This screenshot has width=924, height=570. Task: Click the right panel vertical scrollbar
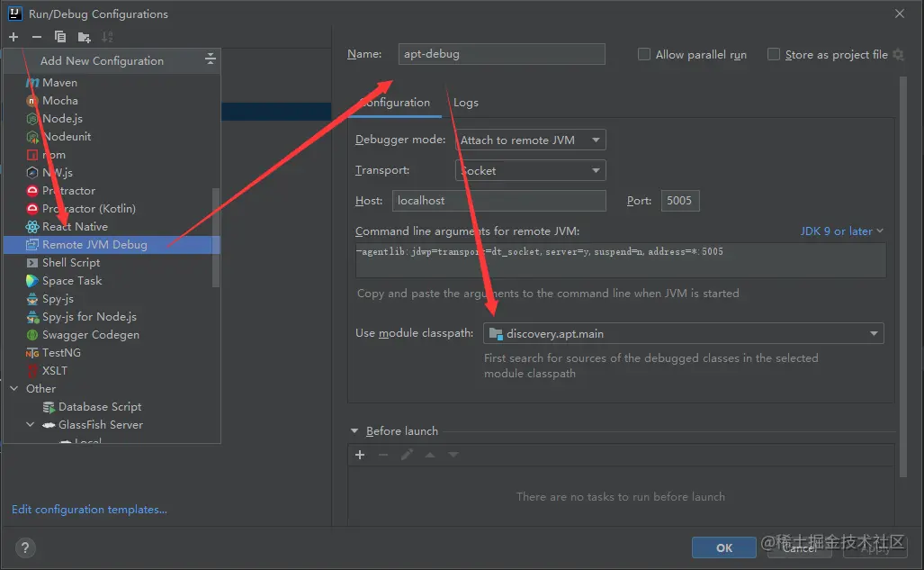pyautogui.click(x=903, y=277)
